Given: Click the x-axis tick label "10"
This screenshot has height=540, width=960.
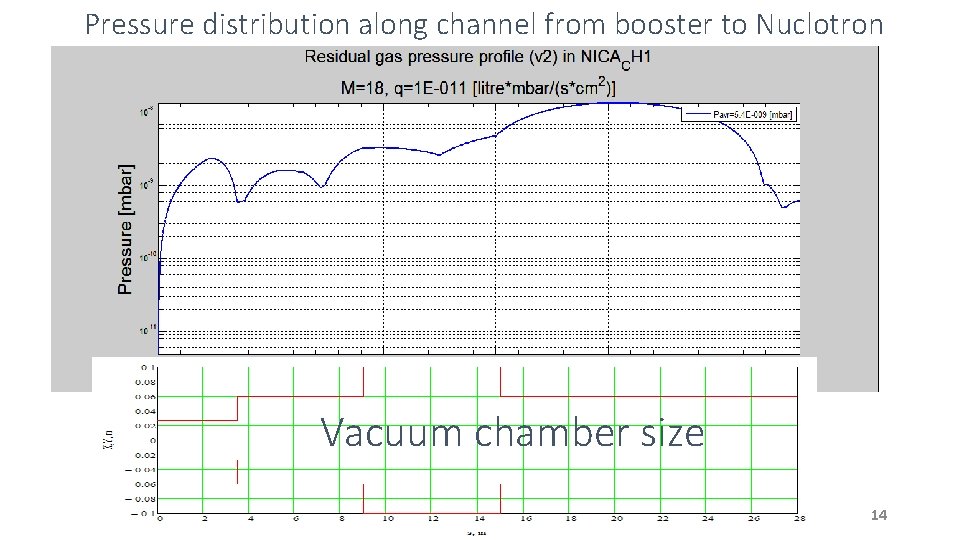Looking at the screenshot, I should (x=388, y=519).
